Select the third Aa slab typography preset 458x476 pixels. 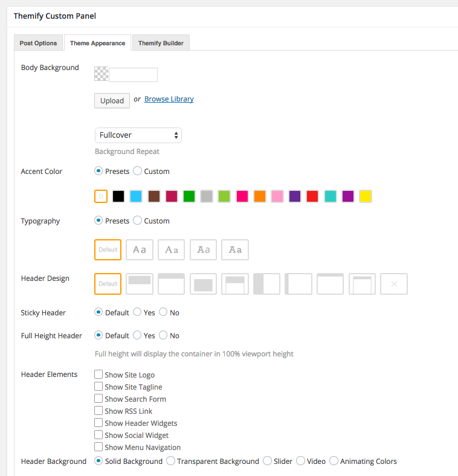tap(203, 250)
